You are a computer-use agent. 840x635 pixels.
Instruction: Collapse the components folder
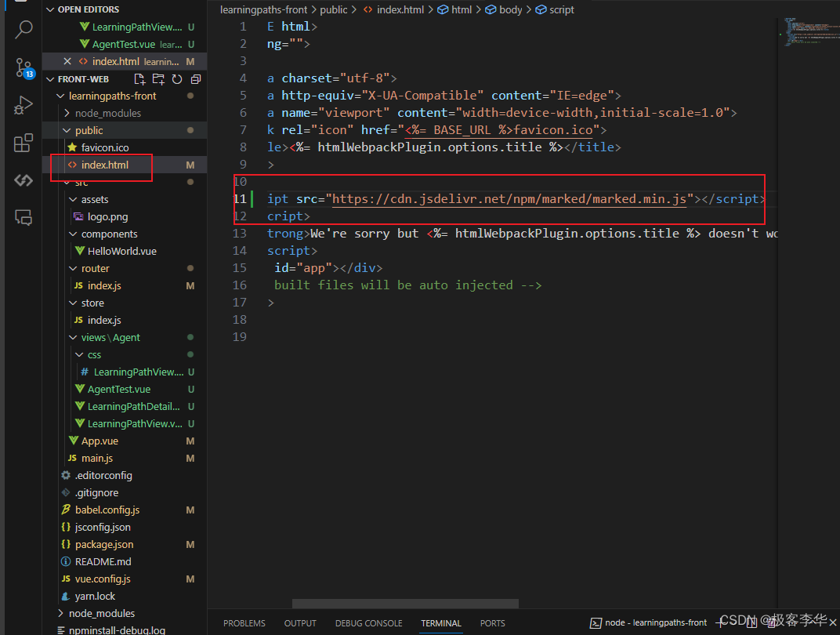74,234
